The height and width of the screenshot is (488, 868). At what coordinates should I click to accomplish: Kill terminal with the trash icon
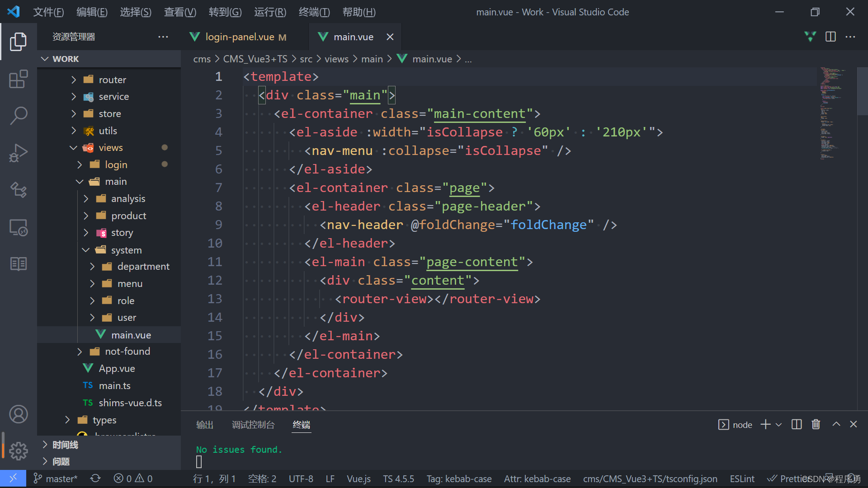click(816, 424)
